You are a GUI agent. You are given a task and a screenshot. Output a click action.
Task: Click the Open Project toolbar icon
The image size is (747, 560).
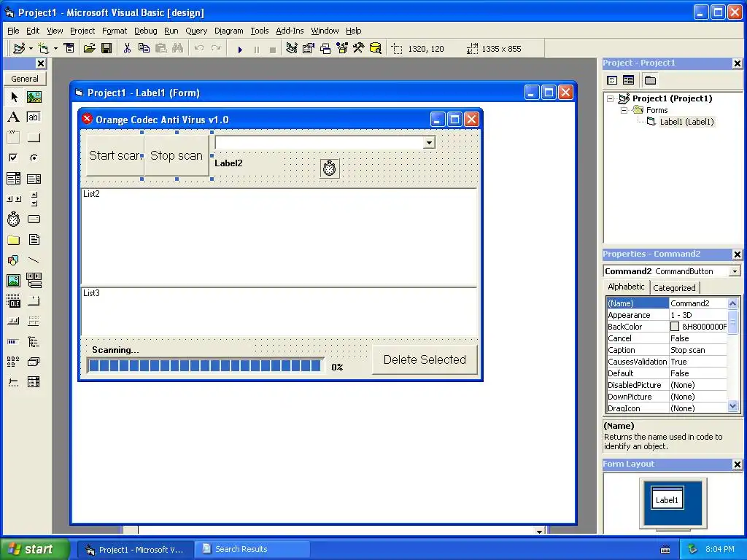point(89,49)
